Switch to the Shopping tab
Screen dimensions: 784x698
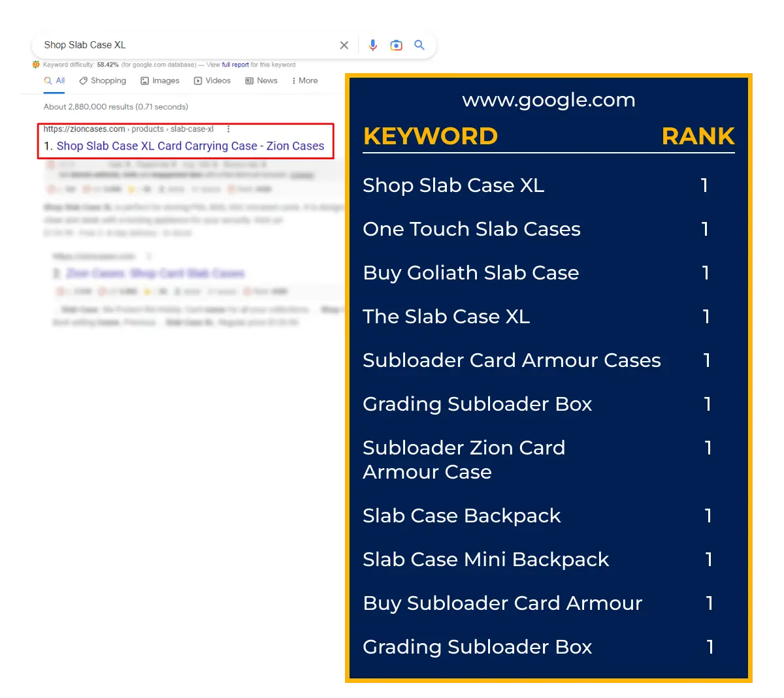tap(103, 81)
